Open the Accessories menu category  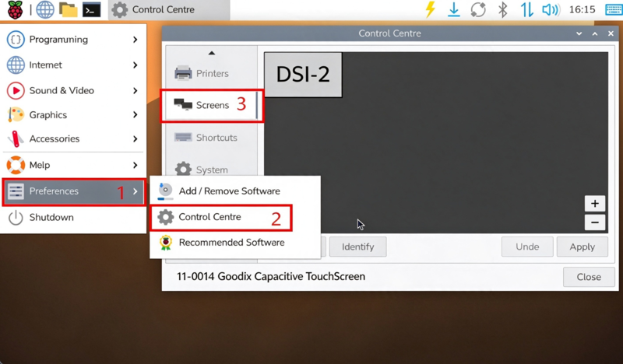73,139
